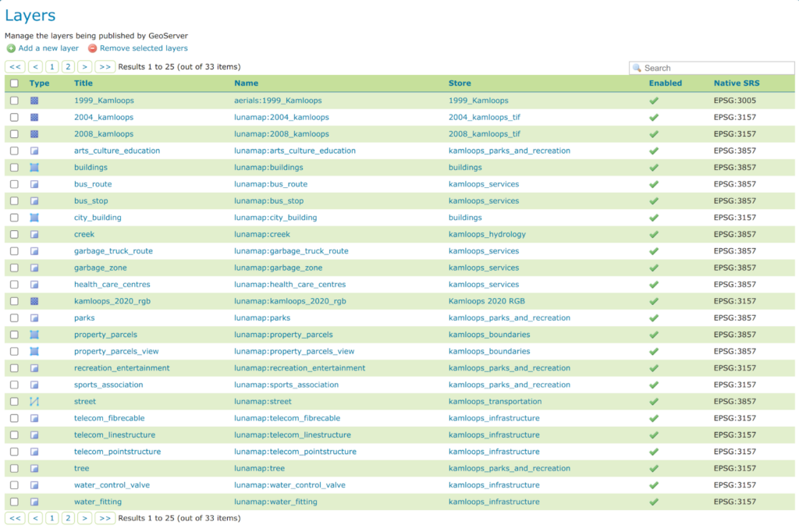799x532 pixels.
Task: Click the red Remove selected layers icon
Action: tap(92, 48)
